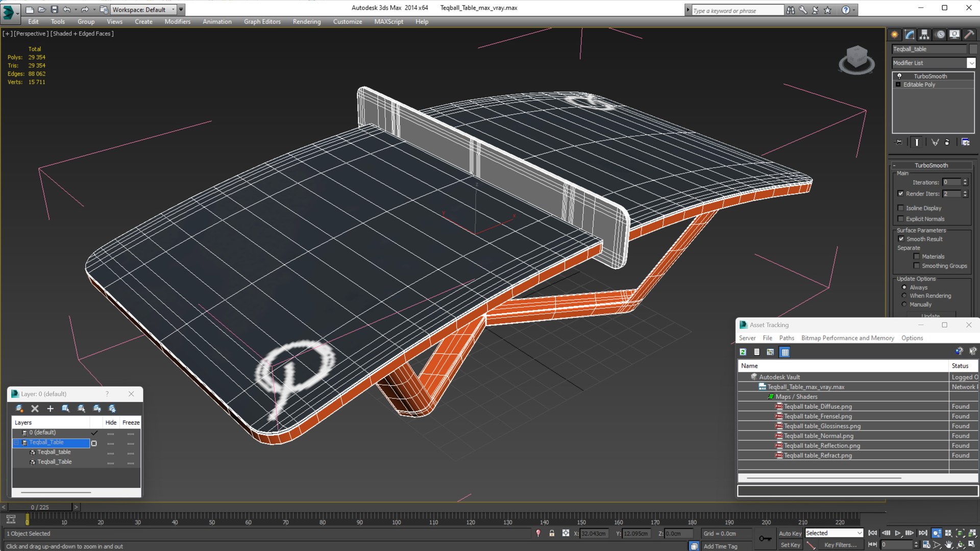Open the Selected key filter dropdown

860,533
